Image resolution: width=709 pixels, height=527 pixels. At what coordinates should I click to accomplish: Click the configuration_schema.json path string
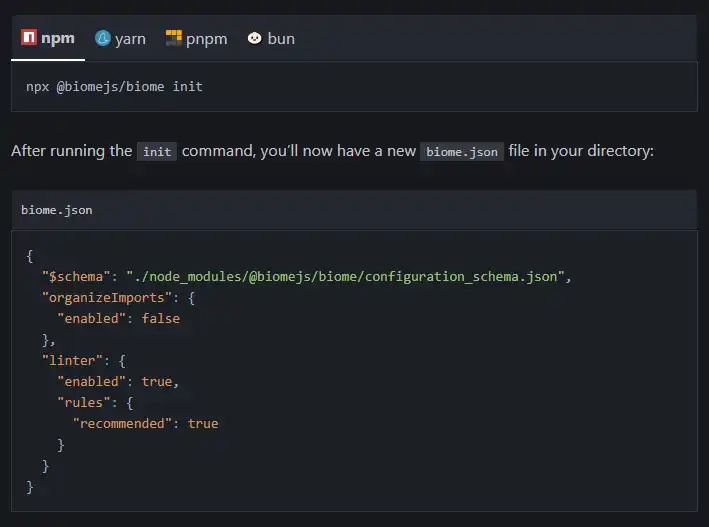(x=345, y=276)
